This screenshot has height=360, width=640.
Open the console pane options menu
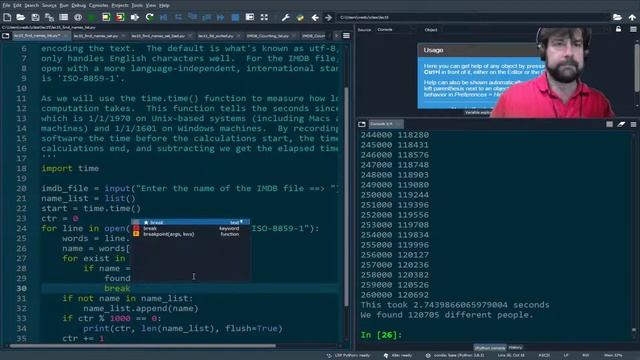pyautogui.click(x=633, y=124)
